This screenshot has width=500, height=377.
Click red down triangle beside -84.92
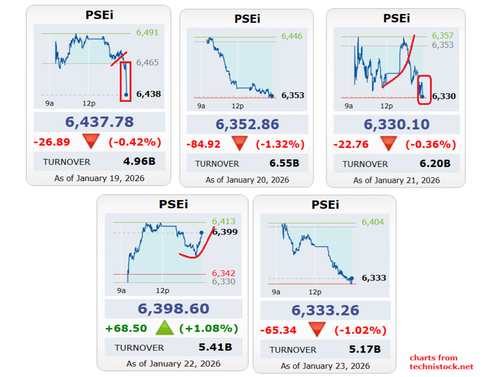click(240, 143)
